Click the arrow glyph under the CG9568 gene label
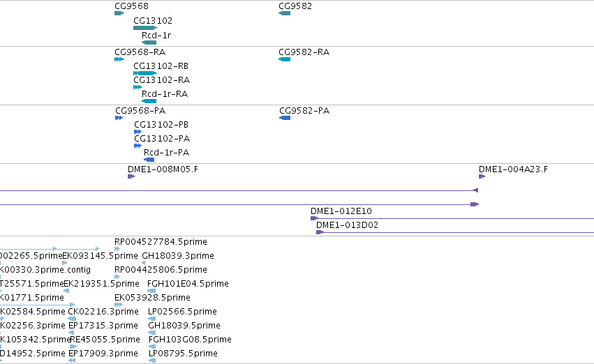594x364 pixels. tap(119, 13)
